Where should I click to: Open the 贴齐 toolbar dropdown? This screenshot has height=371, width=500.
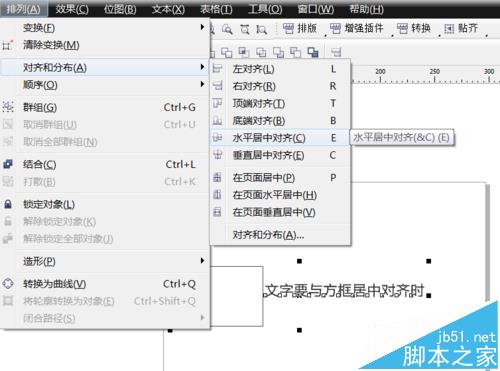click(x=462, y=29)
